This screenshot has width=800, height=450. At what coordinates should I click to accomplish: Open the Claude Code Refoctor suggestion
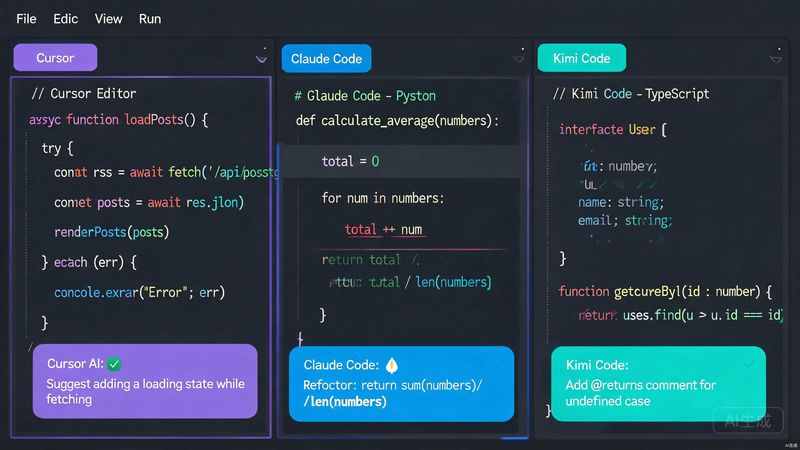click(x=402, y=384)
